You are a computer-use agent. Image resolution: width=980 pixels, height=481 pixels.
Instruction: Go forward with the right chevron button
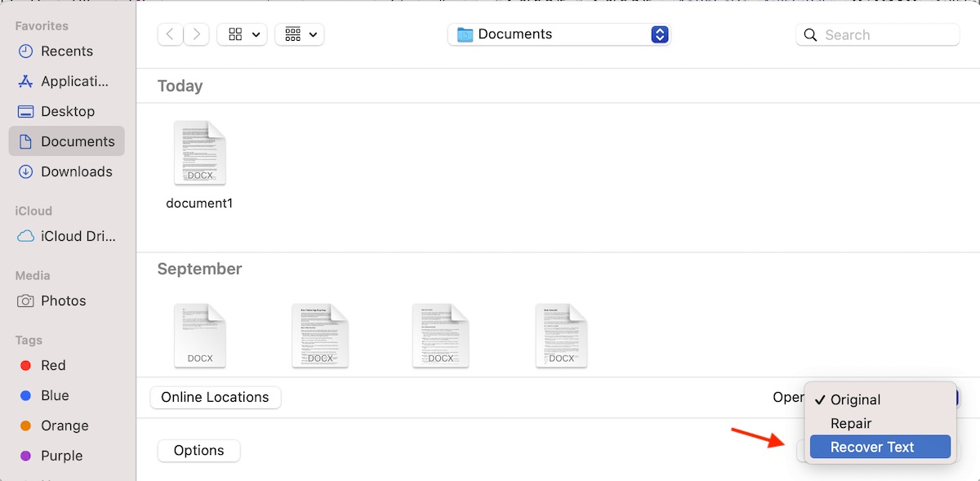coord(196,34)
